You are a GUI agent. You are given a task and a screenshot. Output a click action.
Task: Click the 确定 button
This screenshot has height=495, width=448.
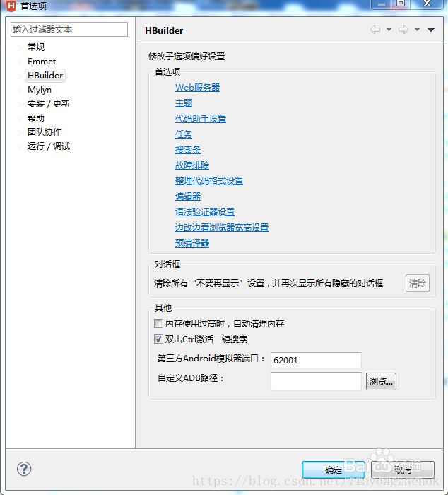tap(333, 470)
